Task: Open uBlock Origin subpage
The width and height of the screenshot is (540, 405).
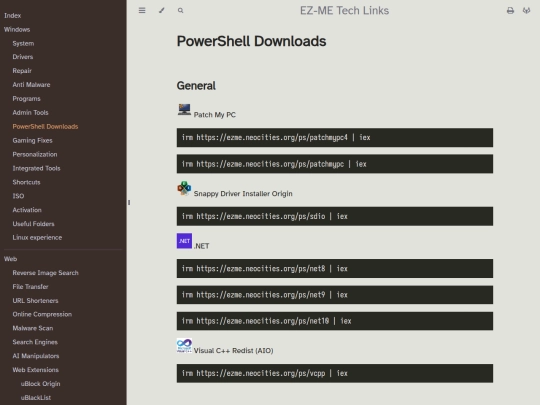Action: 40,384
